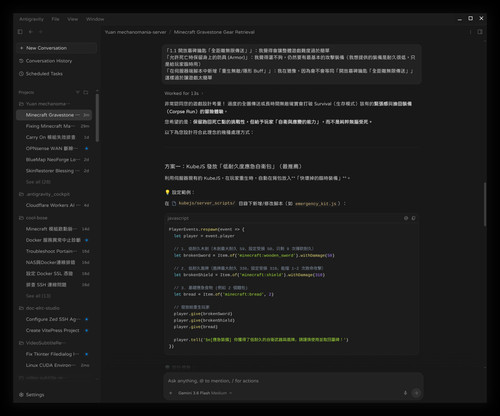Open Linux CUDA Environ conversation

coord(54,365)
